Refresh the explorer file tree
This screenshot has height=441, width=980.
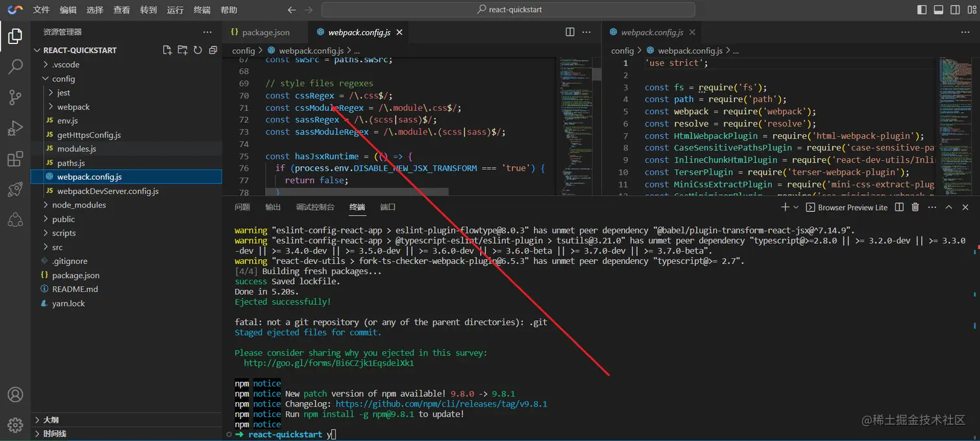pyautogui.click(x=198, y=50)
